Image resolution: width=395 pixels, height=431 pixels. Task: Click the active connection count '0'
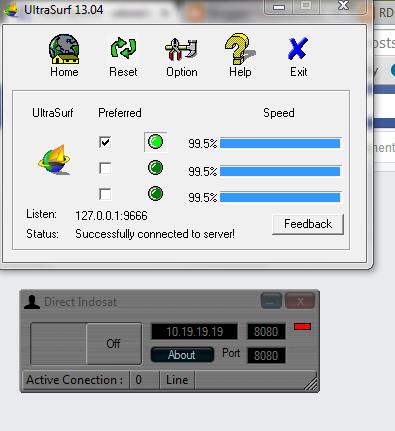(x=139, y=380)
